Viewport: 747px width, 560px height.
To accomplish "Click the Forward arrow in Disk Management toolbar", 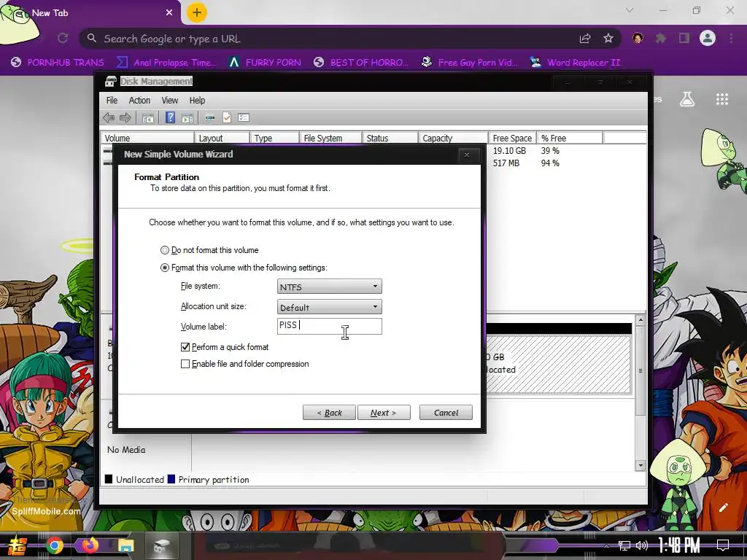I will 125,117.
